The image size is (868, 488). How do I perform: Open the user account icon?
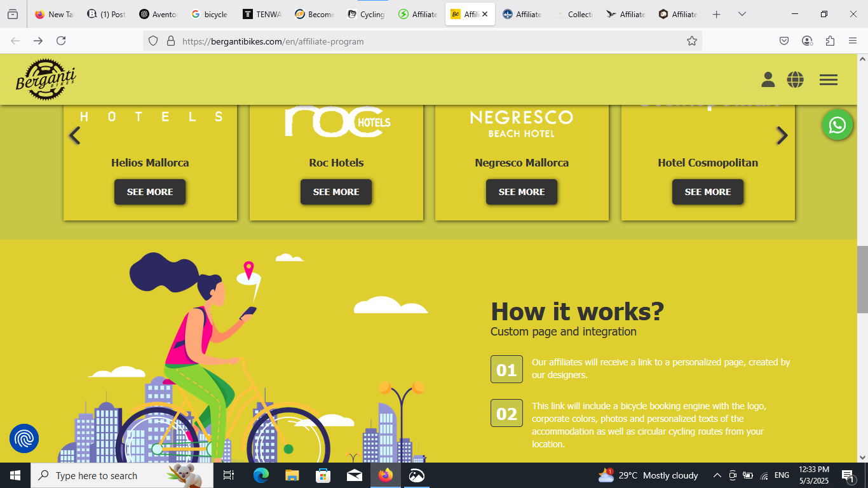tap(768, 79)
